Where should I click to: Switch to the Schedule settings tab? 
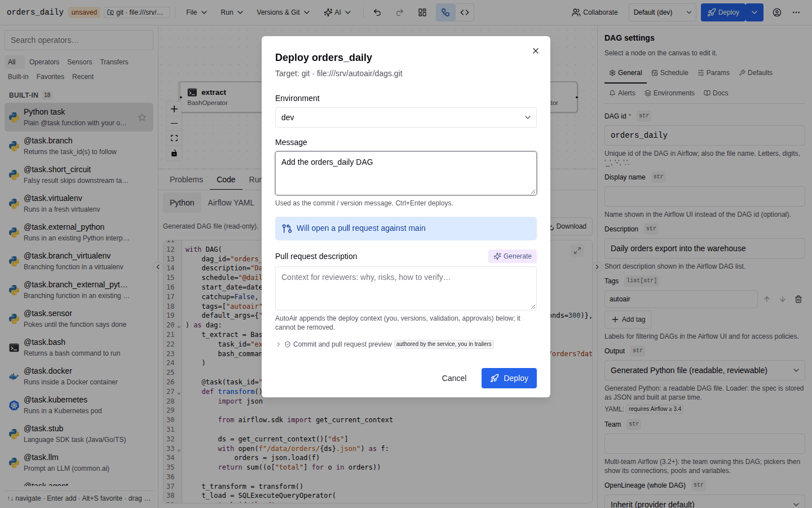pyautogui.click(x=670, y=73)
